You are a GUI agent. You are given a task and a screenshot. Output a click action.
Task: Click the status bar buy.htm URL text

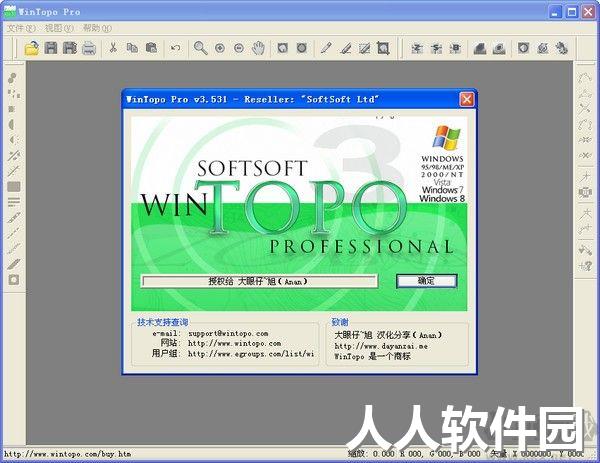tap(67, 454)
